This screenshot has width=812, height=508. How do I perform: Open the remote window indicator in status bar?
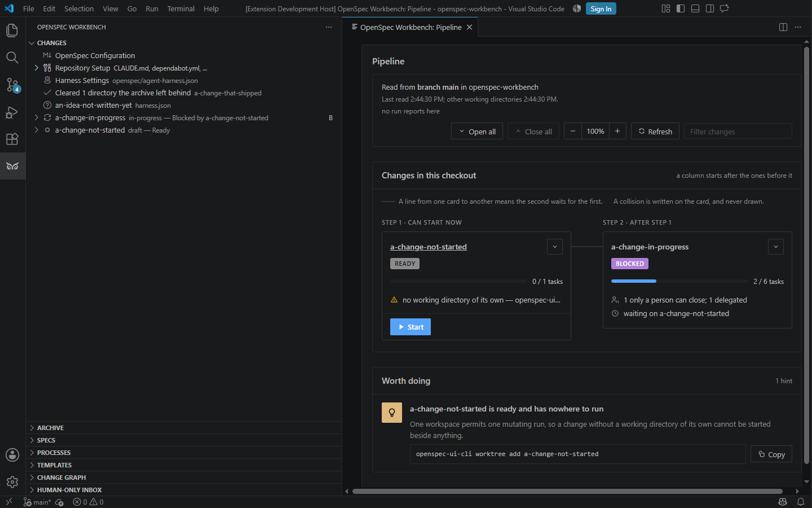(x=9, y=502)
